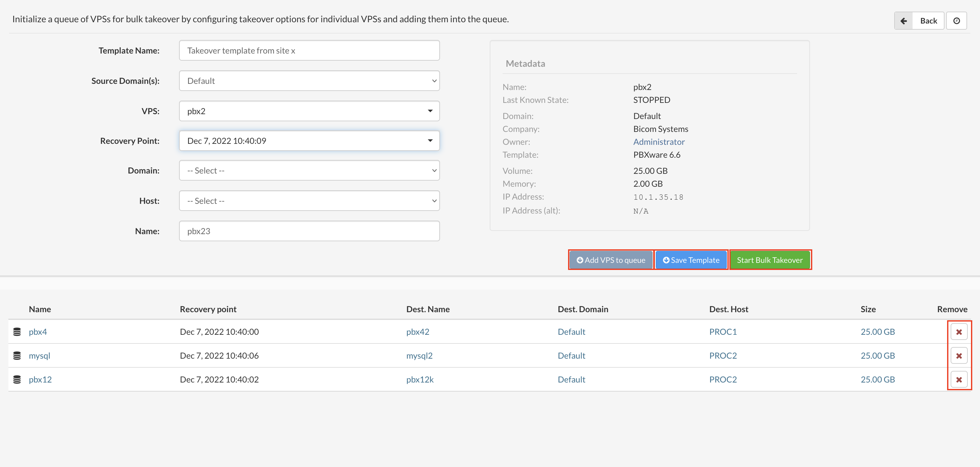Click the pbx42 destination name link

(x=417, y=332)
